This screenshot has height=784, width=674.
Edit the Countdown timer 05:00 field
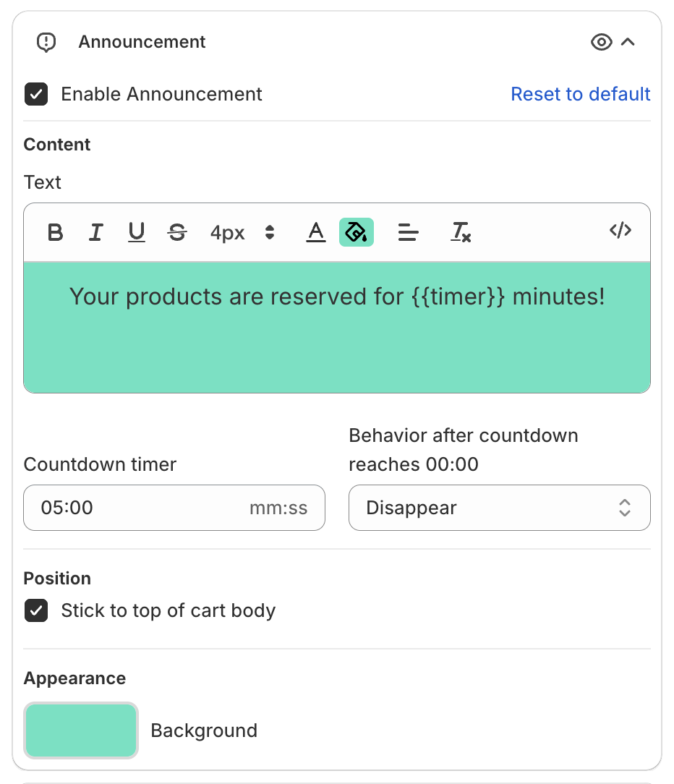[x=174, y=508]
